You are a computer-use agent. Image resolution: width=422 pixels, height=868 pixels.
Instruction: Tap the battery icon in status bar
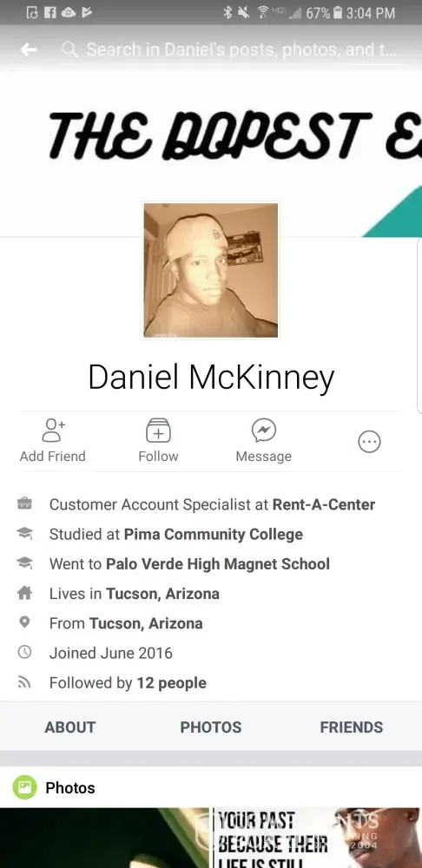click(x=338, y=12)
